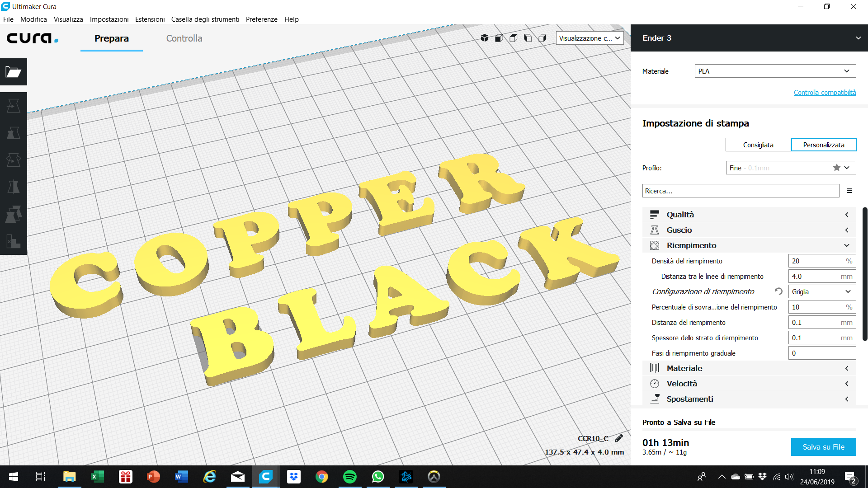The image size is (868, 488).
Task: Select the Move tool in left toolbar
Action: tap(14, 106)
